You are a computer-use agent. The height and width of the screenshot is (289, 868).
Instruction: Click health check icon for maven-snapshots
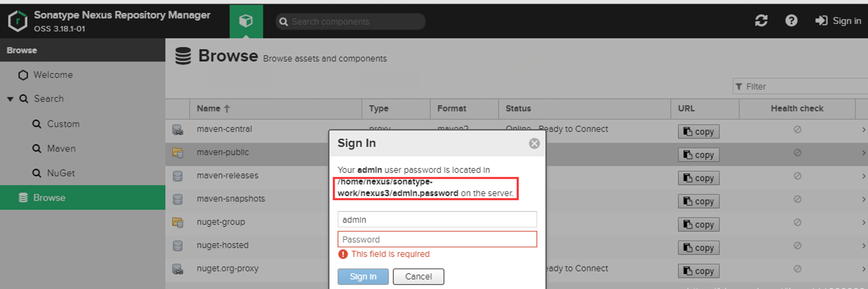point(798,199)
